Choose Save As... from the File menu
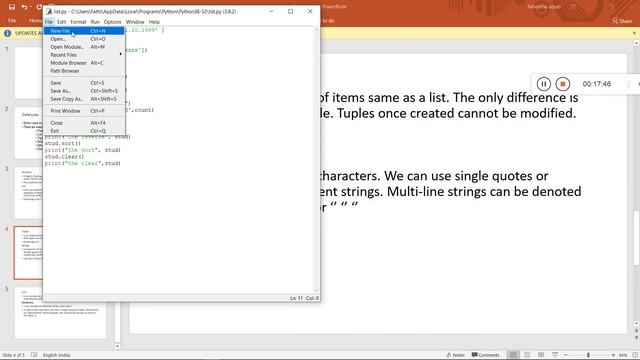Viewport: 640px width, 360px height. [x=84, y=91]
